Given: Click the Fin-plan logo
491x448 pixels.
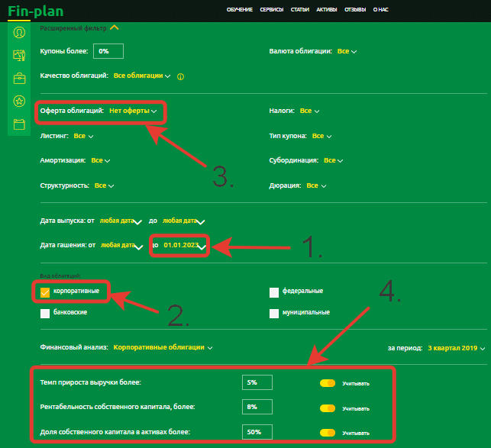Looking at the screenshot, I should tap(35, 11).
